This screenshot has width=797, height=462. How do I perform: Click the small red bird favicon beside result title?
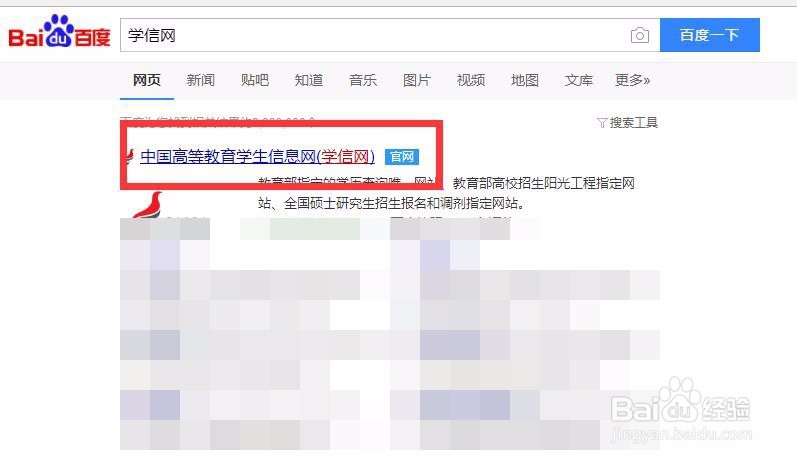point(130,156)
